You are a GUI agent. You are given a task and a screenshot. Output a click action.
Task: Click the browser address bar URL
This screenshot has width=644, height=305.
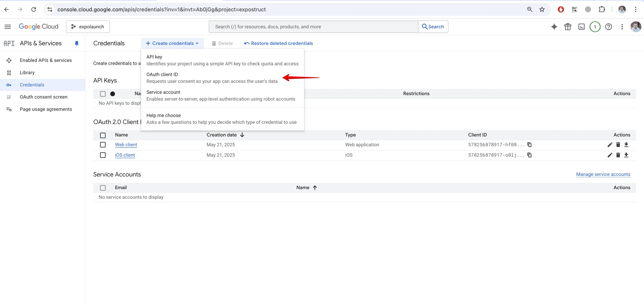point(161,9)
